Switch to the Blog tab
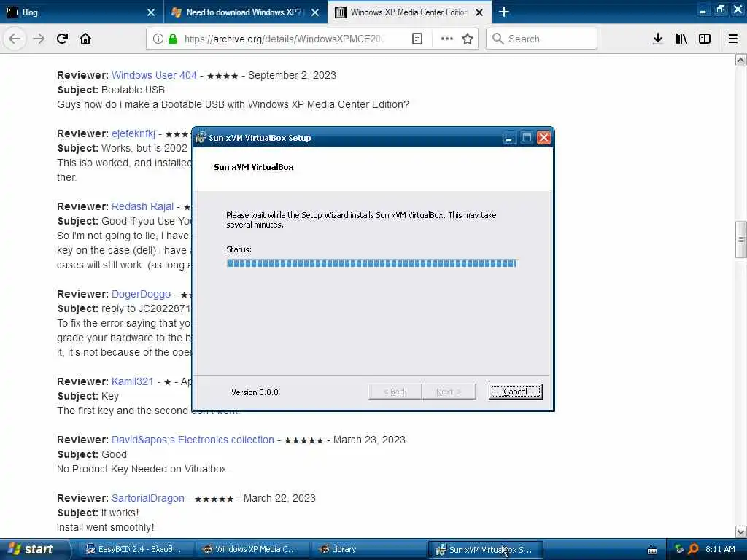The height and width of the screenshot is (560, 747). tap(82, 12)
